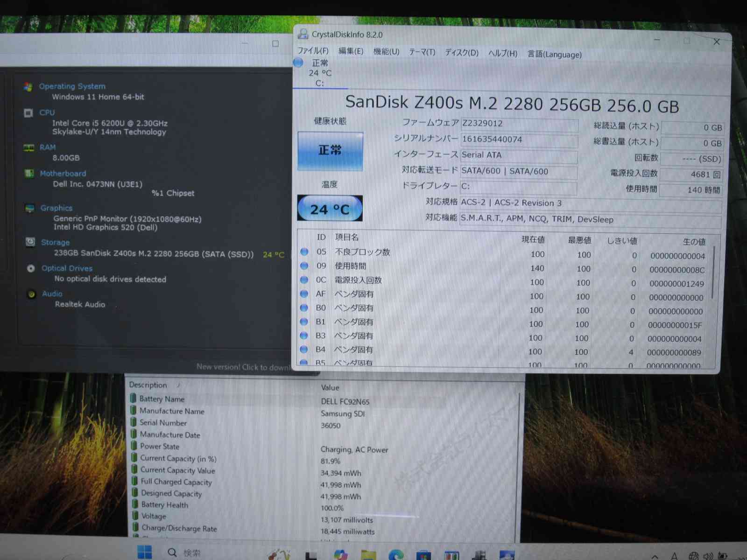Viewport: 747px width, 560px height.
Task: Click the Optical Drives disc icon
Action: point(31,268)
